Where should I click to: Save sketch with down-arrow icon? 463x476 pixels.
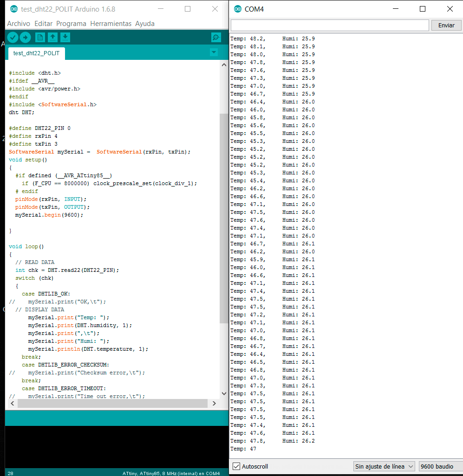click(65, 37)
